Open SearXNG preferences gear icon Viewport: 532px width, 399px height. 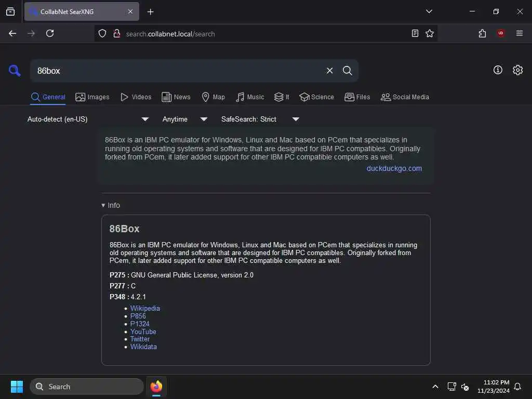tap(517, 70)
